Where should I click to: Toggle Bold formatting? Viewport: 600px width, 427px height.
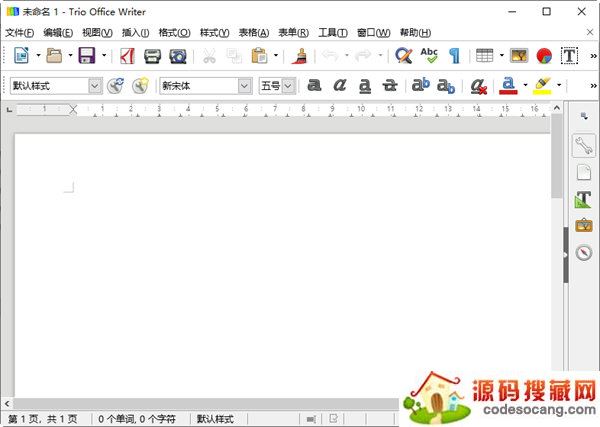(x=314, y=85)
